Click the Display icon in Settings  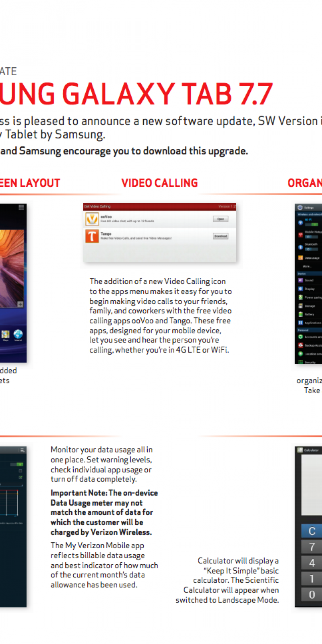point(300,289)
